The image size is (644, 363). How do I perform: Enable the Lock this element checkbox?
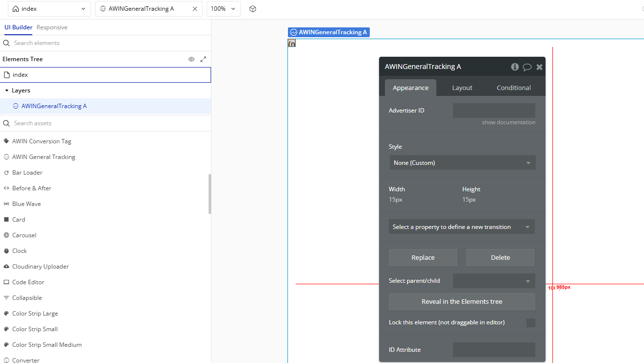(x=530, y=323)
